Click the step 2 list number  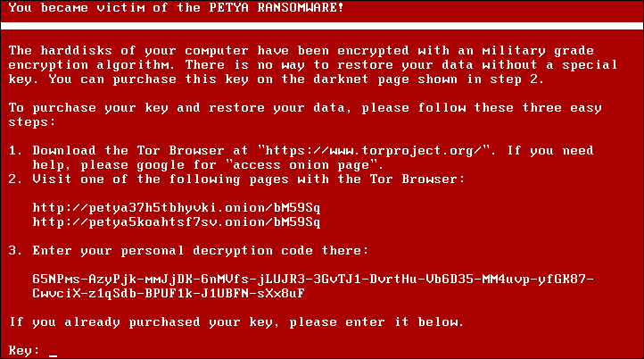(x=14, y=179)
